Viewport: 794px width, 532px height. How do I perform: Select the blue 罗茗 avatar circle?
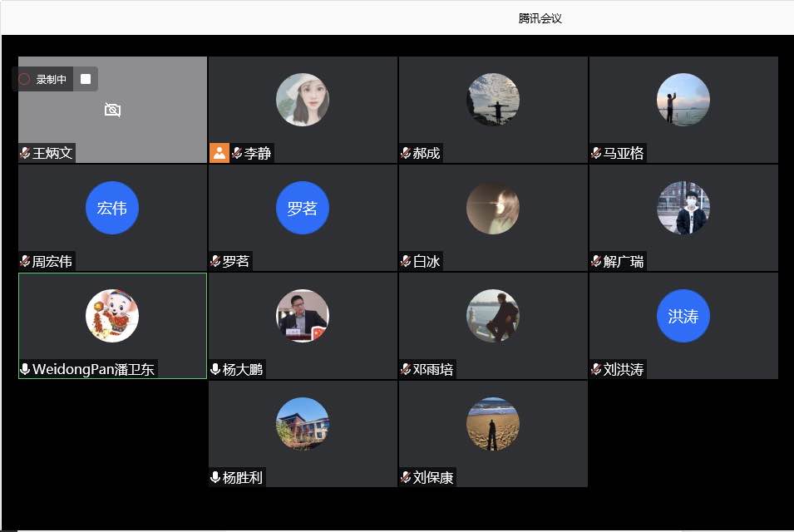[303, 208]
